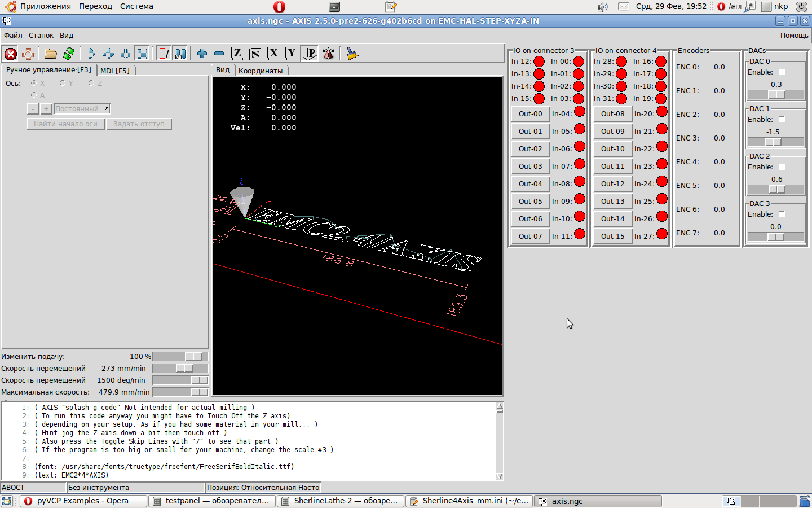Select A axis radio button
Viewport: 812px width, 508px height.
34,95
